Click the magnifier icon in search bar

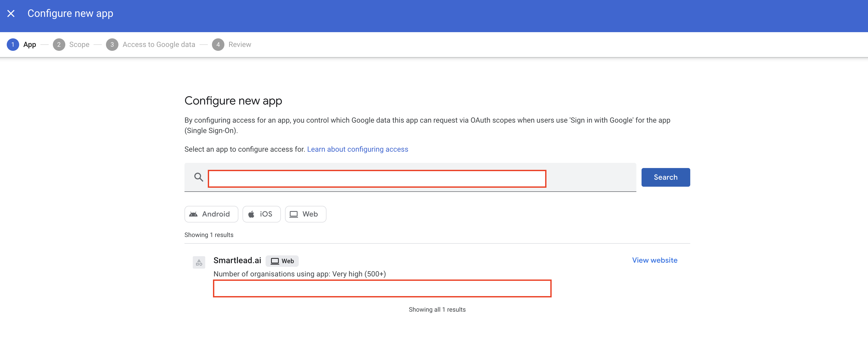point(198,177)
